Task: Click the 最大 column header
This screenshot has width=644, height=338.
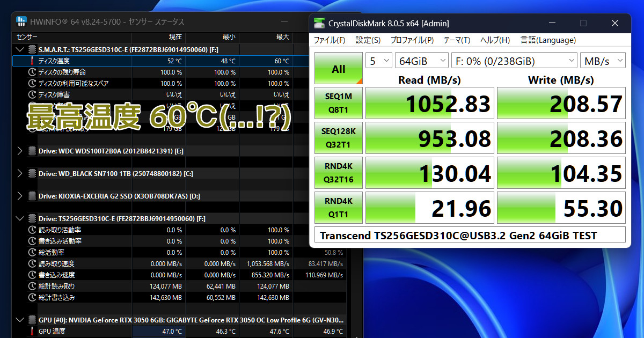Action: tap(282, 37)
